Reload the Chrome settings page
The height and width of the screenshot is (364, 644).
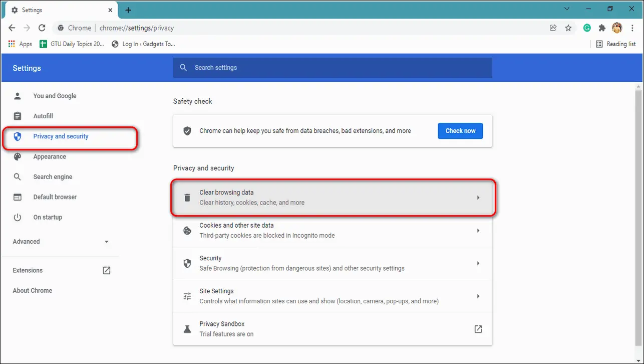point(42,28)
